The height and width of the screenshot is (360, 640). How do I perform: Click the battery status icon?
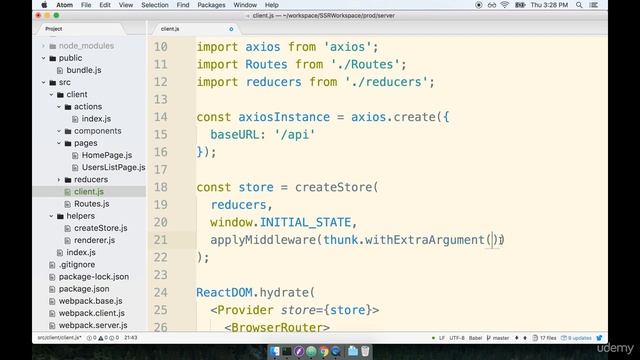pyautogui.click(x=520, y=5)
